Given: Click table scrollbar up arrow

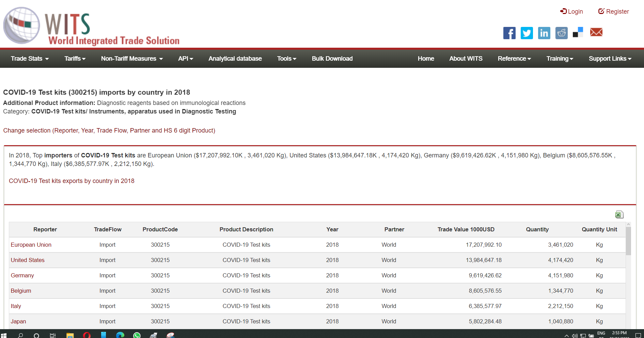Looking at the screenshot, I should click(x=628, y=225).
